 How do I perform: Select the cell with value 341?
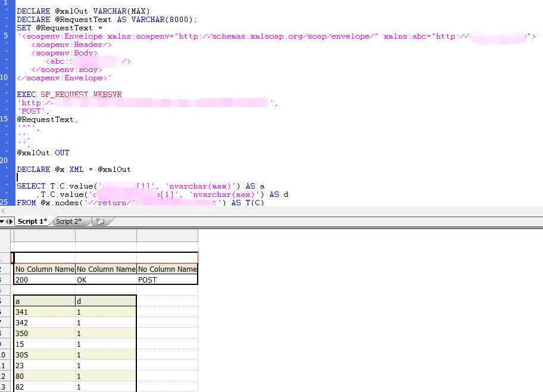tap(45, 312)
